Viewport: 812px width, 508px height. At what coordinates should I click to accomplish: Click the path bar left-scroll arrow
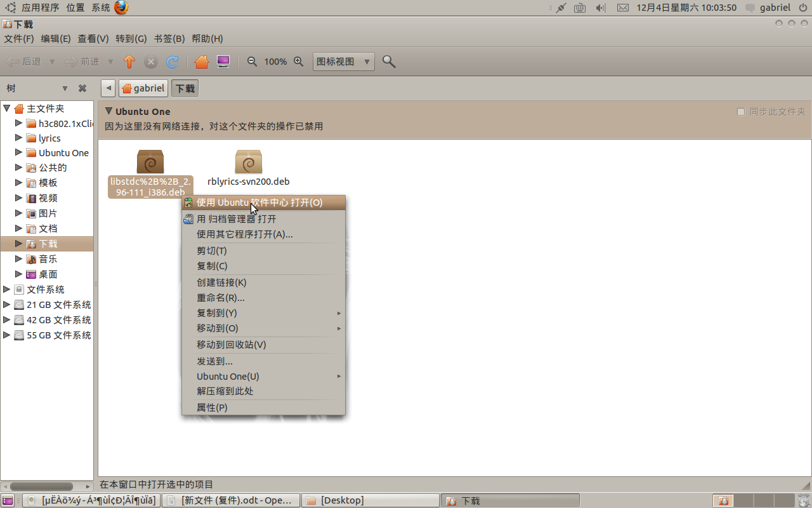(108, 88)
